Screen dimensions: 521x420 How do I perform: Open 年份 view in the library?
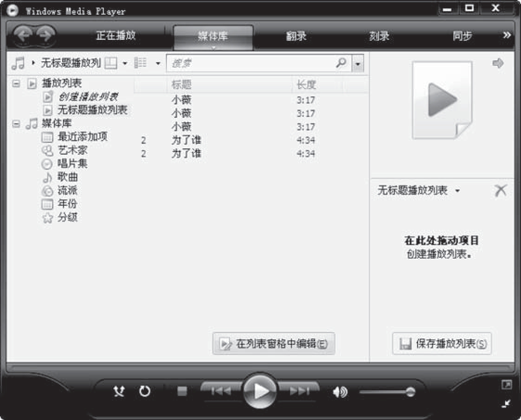tap(67, 204)
